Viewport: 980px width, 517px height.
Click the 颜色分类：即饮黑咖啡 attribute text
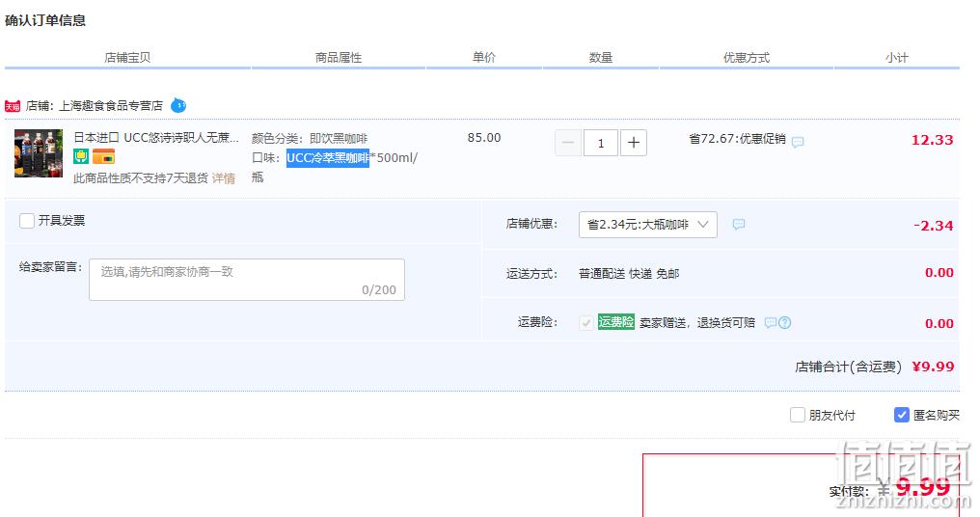(x=310, y=139)
